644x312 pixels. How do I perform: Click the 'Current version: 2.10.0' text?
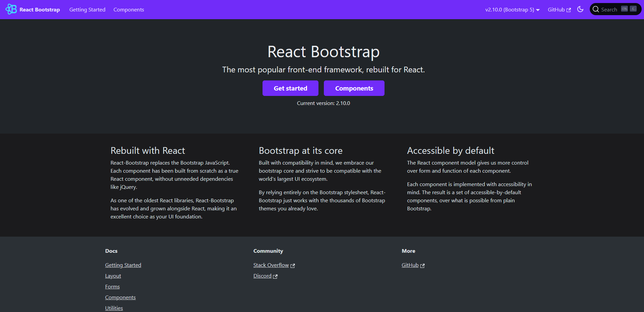click(324, 103)
